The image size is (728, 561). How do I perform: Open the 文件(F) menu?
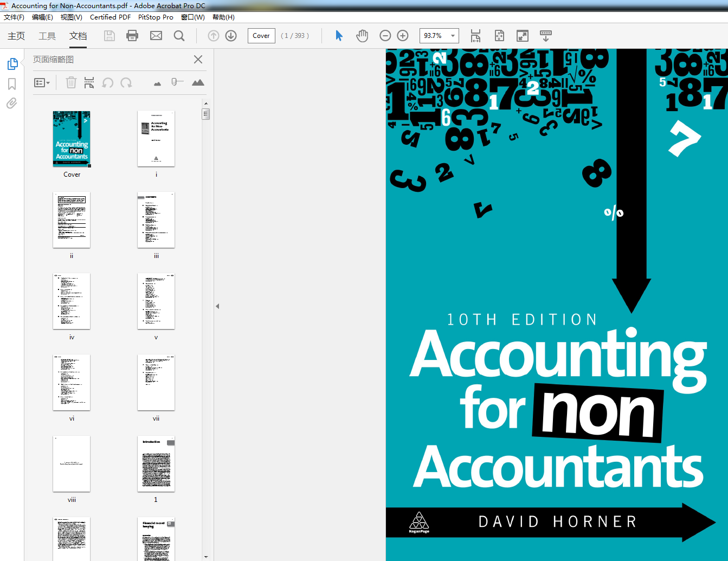pyautogui.click(x=14, y=17)
